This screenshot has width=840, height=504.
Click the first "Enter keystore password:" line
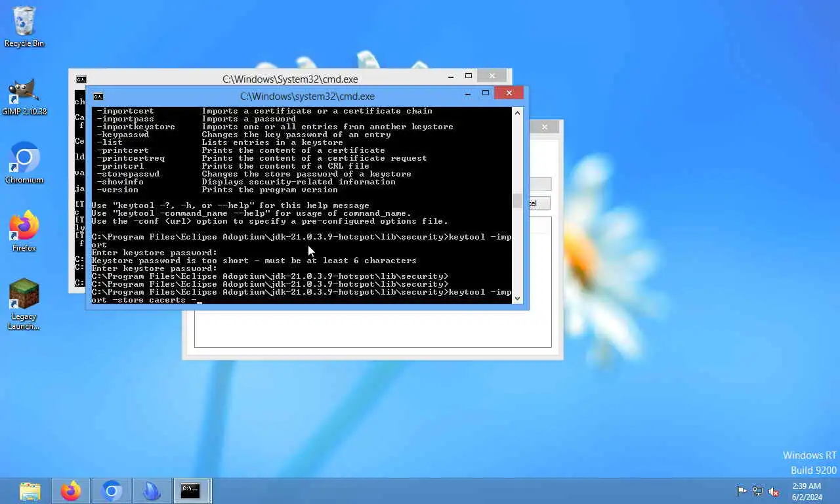point(154,253)
